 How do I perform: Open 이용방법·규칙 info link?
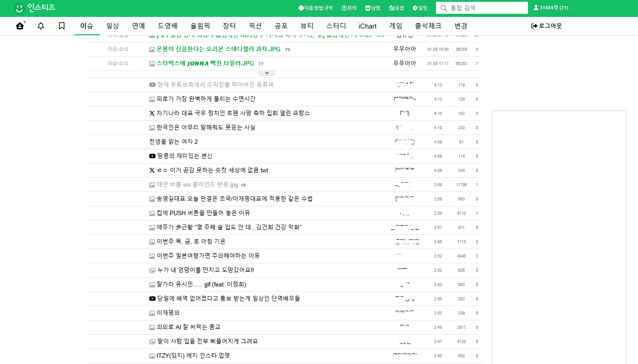point(316,8)
